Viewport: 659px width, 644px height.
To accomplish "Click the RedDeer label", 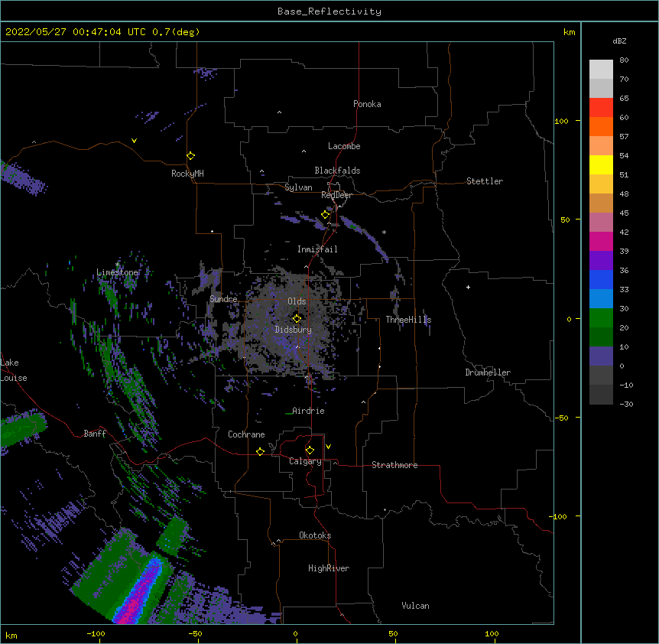I will 336,195.
